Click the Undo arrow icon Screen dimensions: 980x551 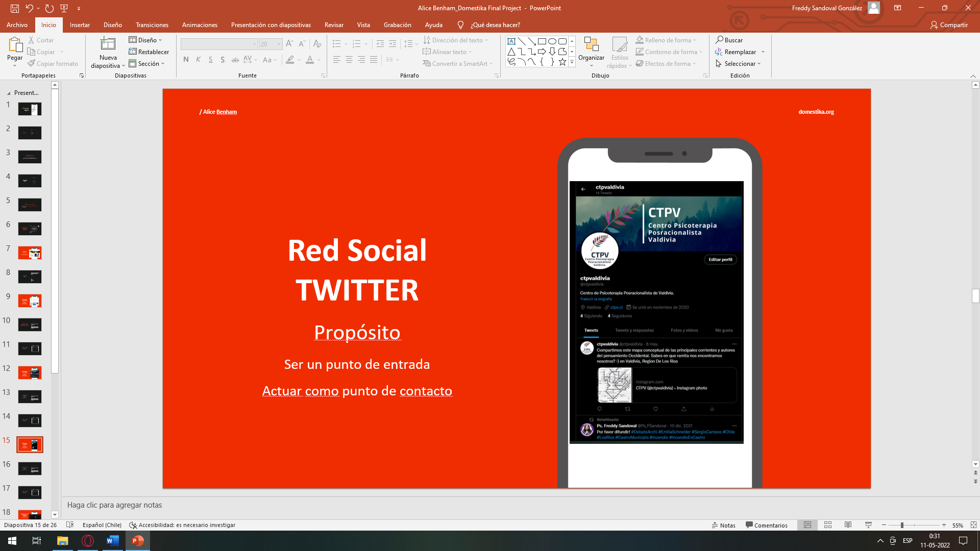(x=30, y=8)
